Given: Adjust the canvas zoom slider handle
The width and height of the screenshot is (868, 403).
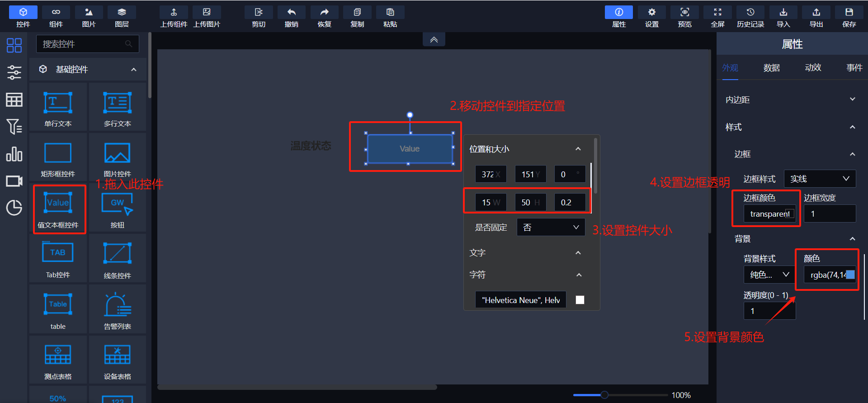Looking at the screenshot, I should [604, 395].
